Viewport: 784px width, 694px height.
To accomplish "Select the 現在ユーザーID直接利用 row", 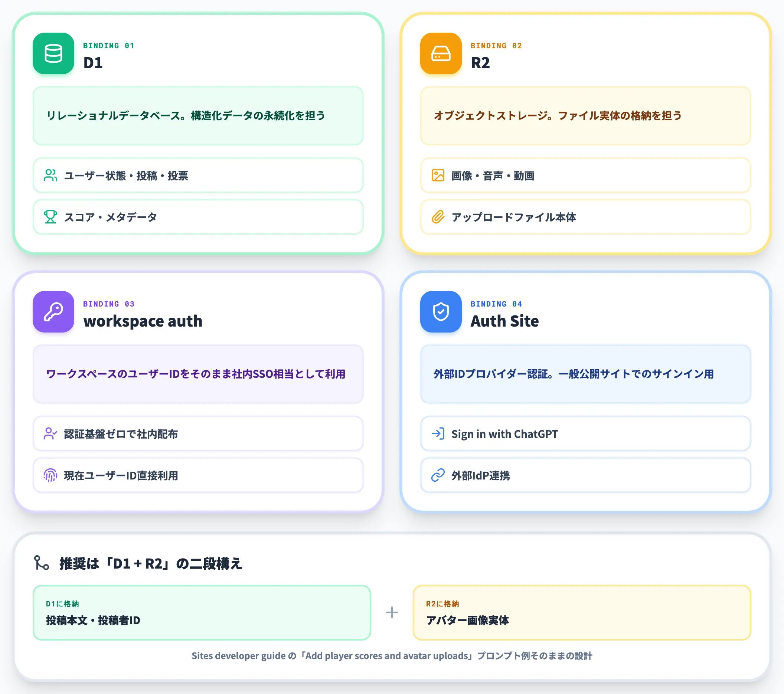I will (x=198, y=475).
